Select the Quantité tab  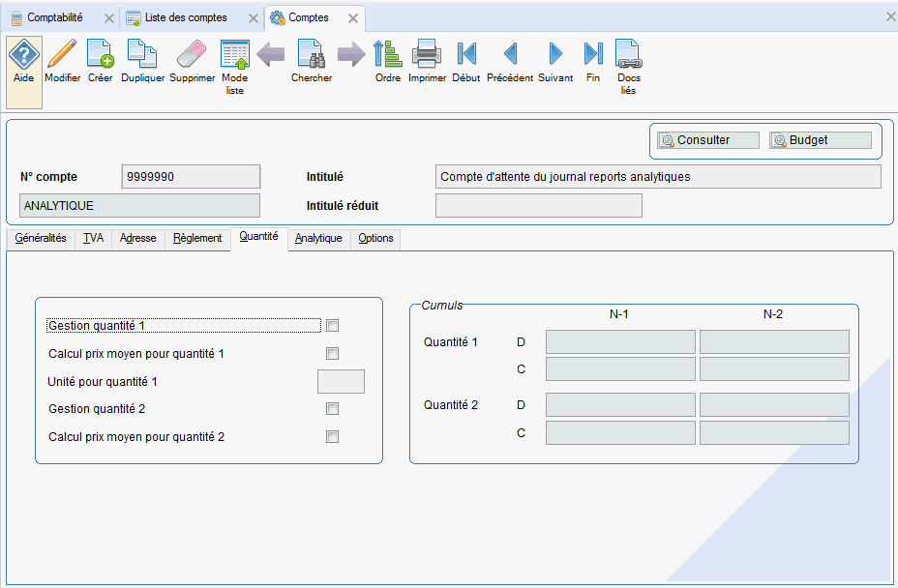pos(259,237)
